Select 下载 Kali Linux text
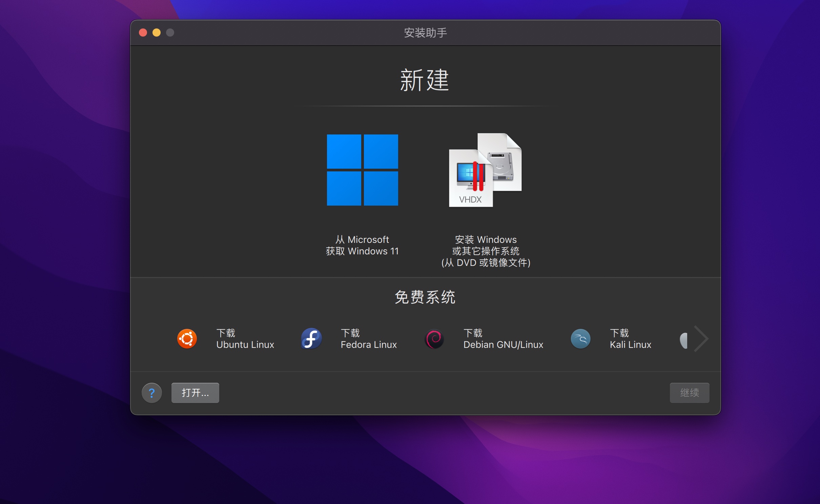 (x=631, y=339)
